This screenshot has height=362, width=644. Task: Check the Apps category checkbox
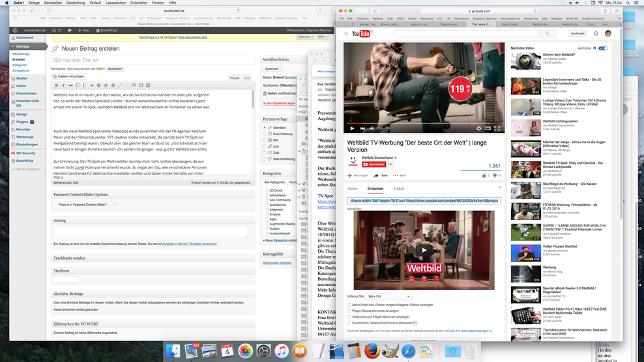coord(267,219)
